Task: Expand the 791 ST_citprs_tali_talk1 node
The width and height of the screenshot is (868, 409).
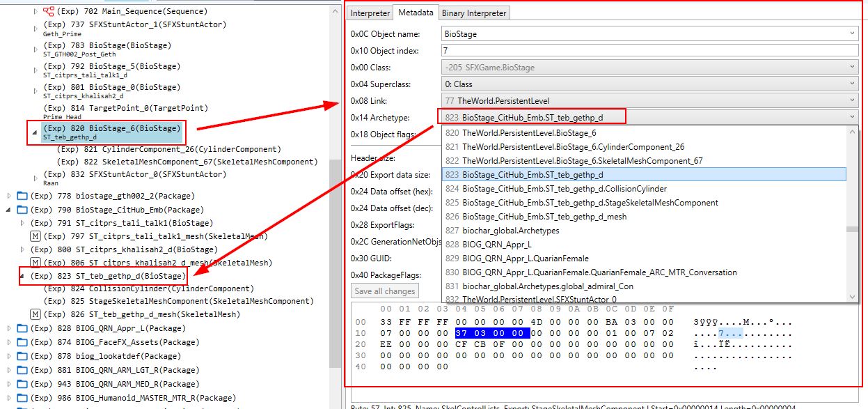Action: [x=22, y=223]
